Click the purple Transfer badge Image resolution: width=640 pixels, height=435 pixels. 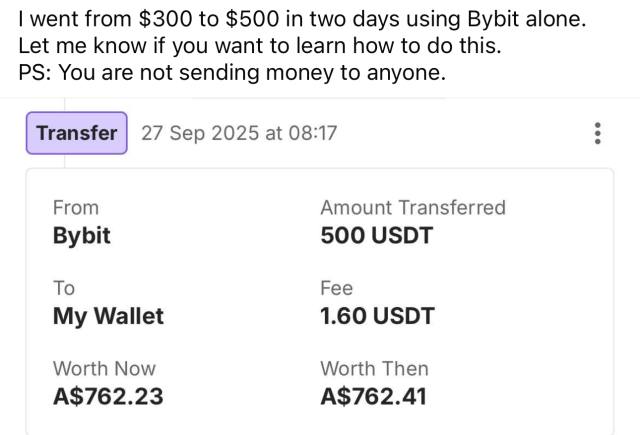[77, 133]
